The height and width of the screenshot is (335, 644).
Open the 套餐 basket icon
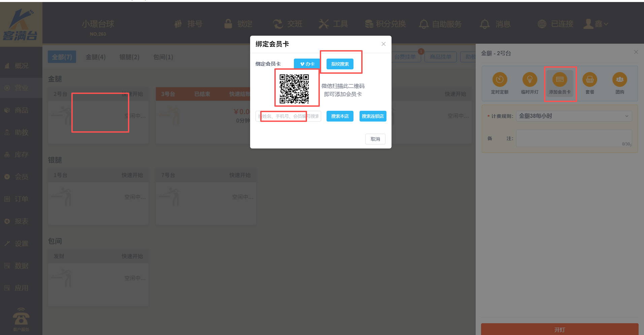[589, 80]
